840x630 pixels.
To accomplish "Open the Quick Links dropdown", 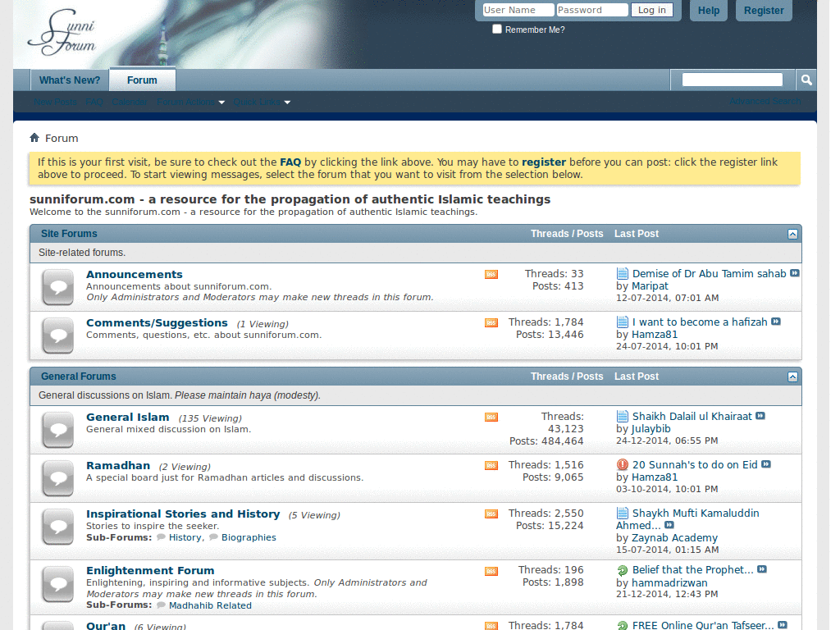I will [262, 102].
